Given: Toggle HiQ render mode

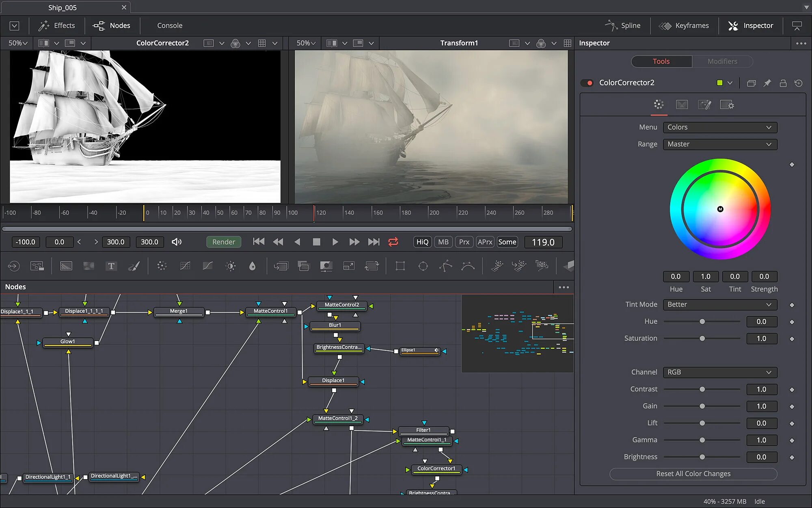Looking at the screenshot, I should tap(422, 242).
